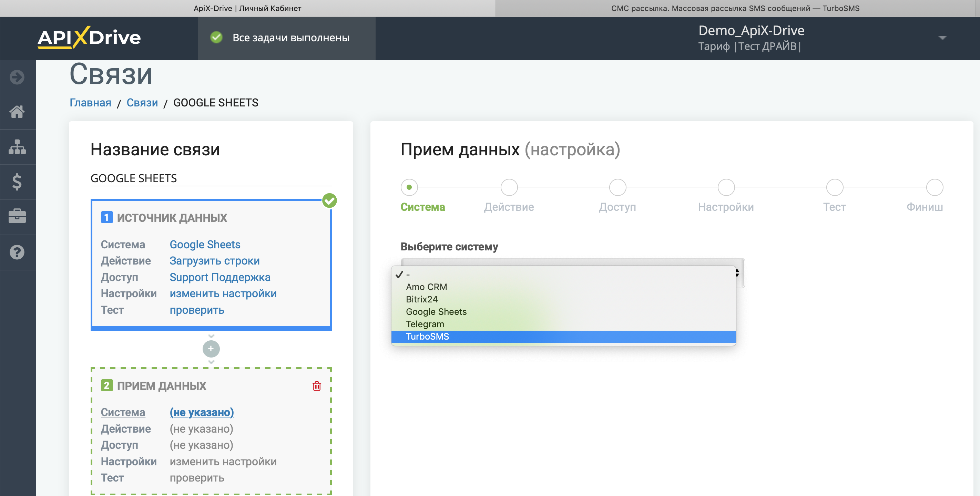
Task: Click green checkmark on data source block
Action: tap(329, 200)
